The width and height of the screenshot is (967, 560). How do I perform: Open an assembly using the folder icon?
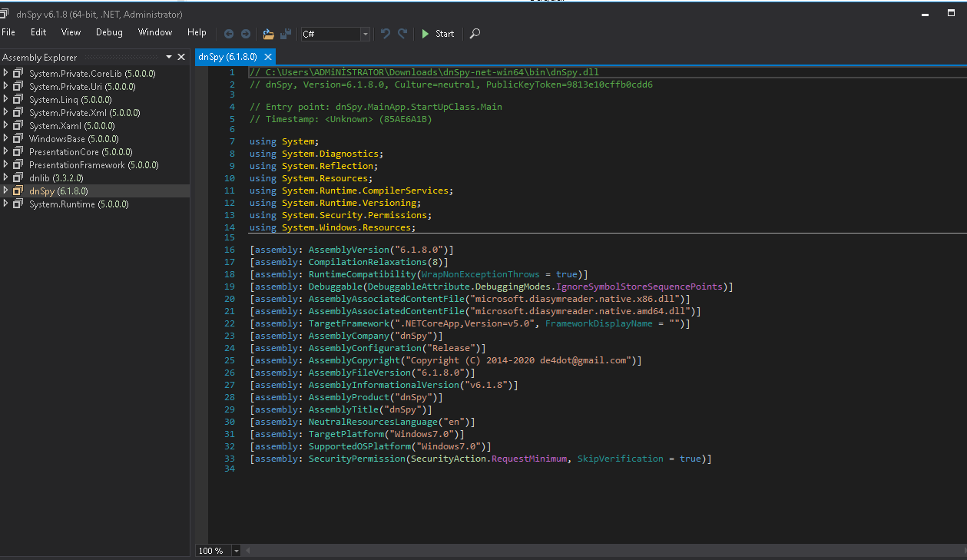(x=268, y=34)
